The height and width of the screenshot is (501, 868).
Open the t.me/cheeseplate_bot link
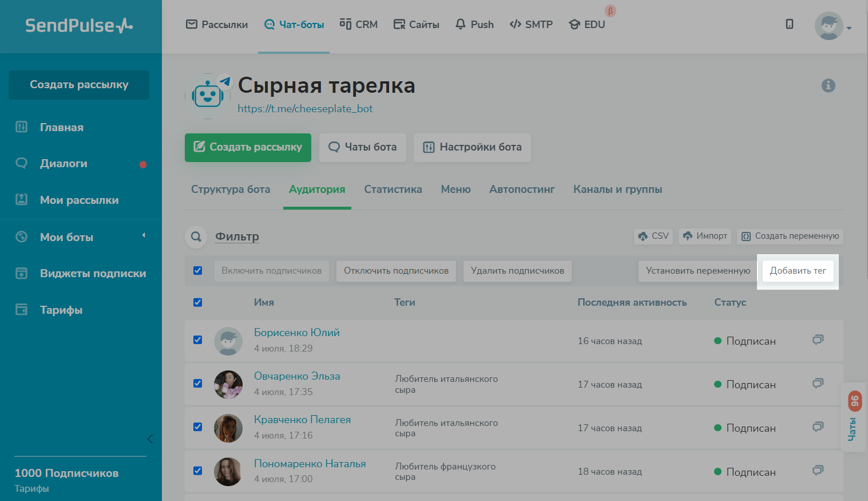(305, 109)
